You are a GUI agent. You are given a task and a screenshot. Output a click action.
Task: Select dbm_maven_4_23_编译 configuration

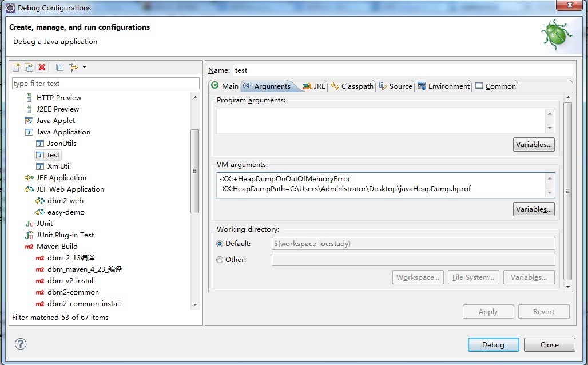pyautogui.click(x=85, y=269)
